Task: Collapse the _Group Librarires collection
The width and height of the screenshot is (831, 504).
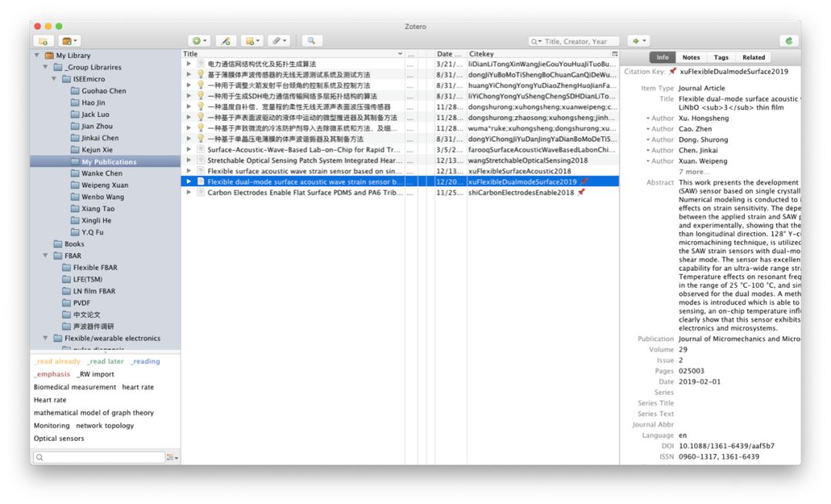Action: pyautogui.click(x=45, y=67)
